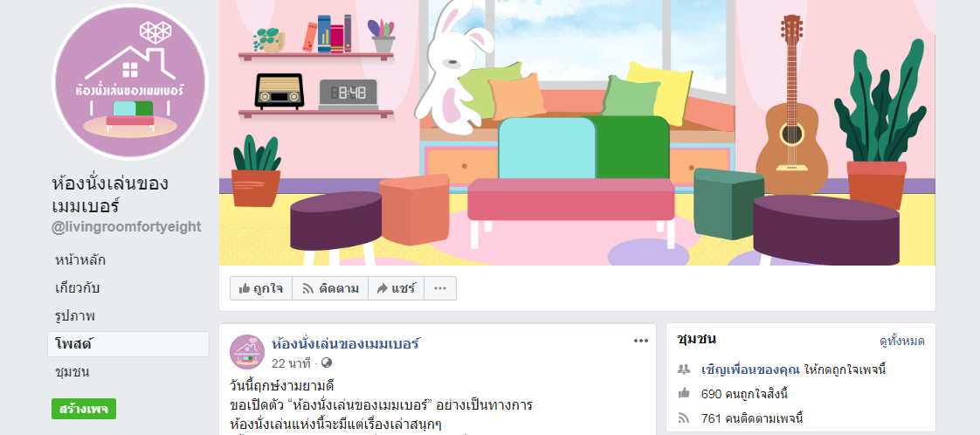
Task: Click เชิญเพื่อนของคุณ link
Action: [750, 369]
